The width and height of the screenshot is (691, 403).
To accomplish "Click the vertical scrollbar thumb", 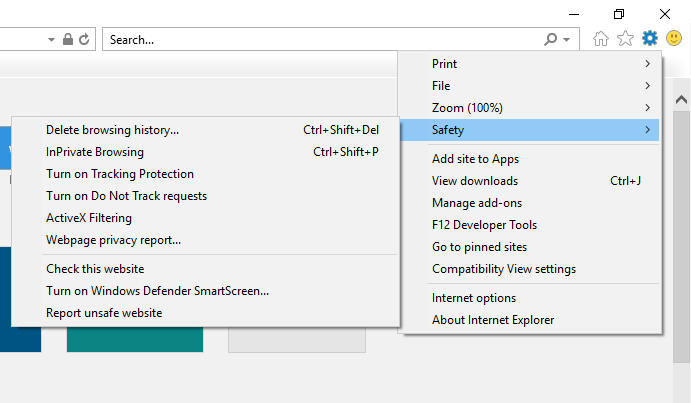I will pyautogui.click(x=681, y=237).
